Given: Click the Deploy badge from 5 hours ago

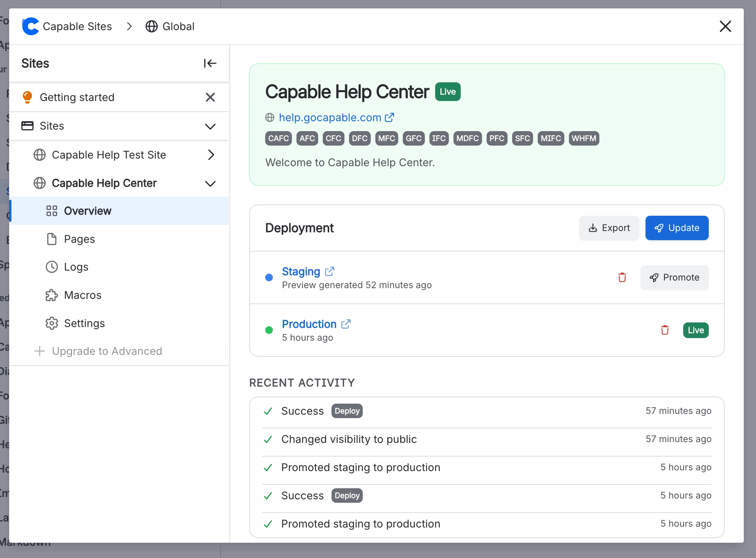Looking at the screenshot, I should click(x=347, y=495).
